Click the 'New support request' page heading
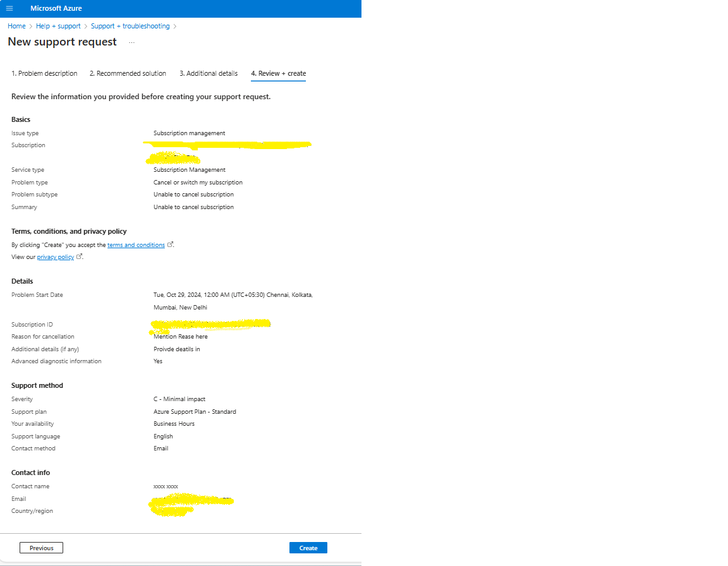 62,42
